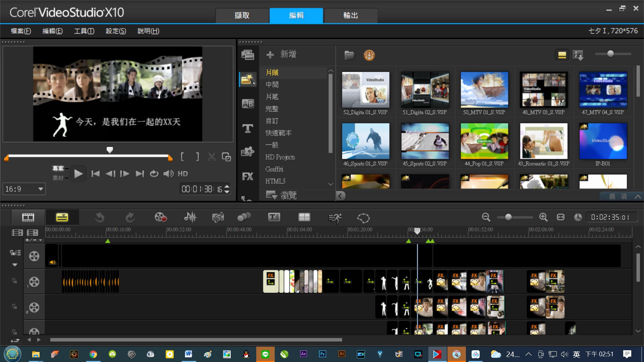This screenshot has height=362, width=644.
Task: Open the Sound Mixer
Action: point(190,218)
